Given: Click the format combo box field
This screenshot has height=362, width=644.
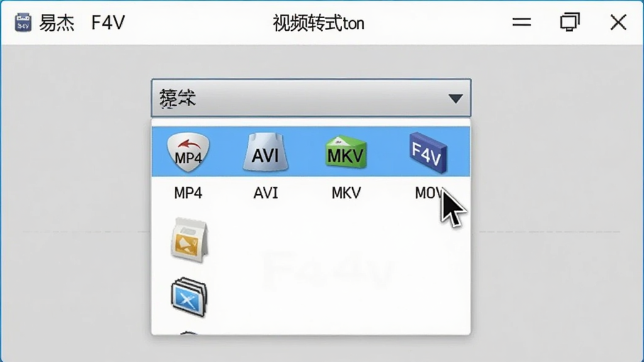Looking at the screenshot, I should (311, 98).
